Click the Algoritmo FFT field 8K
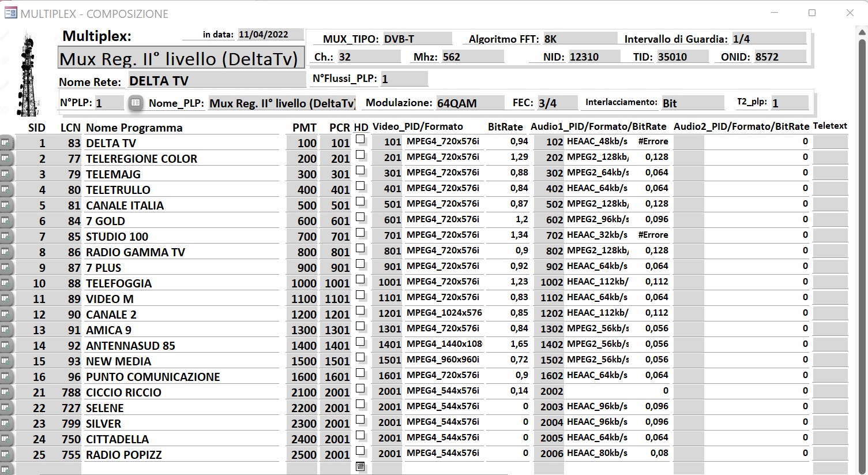 click(580, 39)
